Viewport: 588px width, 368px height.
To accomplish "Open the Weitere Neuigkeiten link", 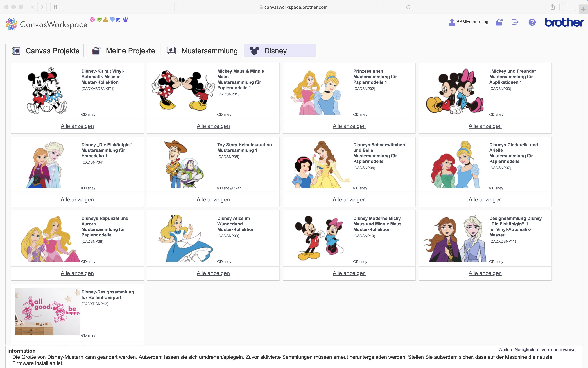I will pyautogui.click(x=518, y=349).
